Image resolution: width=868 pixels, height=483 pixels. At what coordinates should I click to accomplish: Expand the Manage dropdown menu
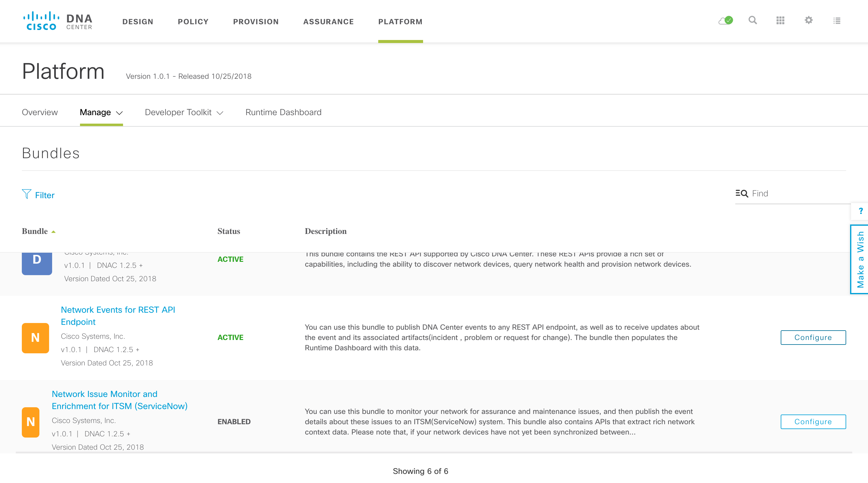point(101,112)
